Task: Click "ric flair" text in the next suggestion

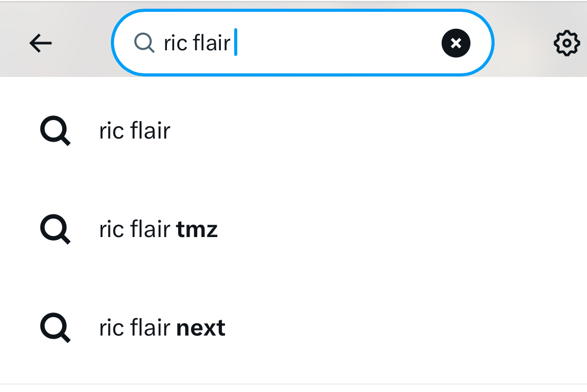Action: point(135,328)
